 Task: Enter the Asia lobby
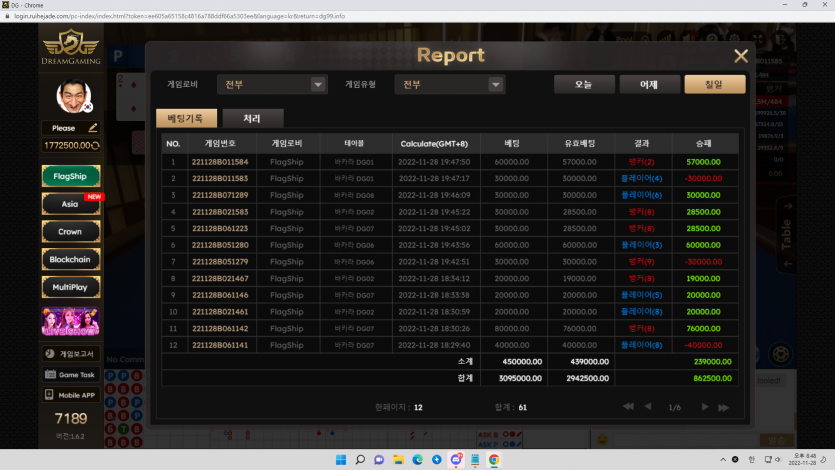(71, 204)
